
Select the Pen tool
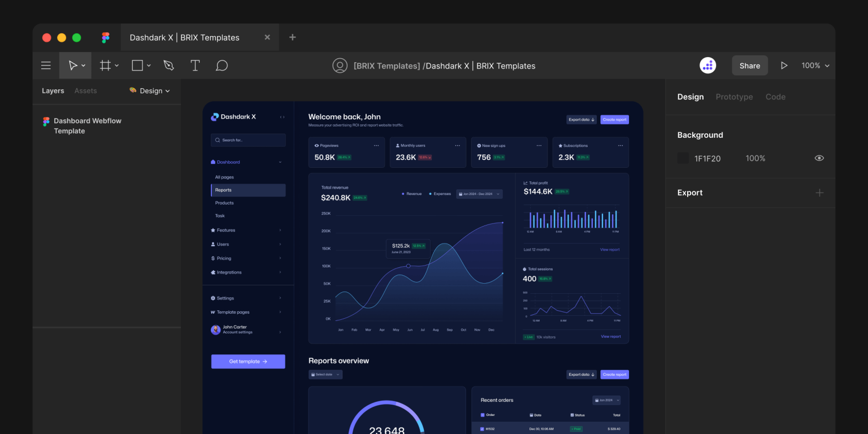[x=168, y=65]
